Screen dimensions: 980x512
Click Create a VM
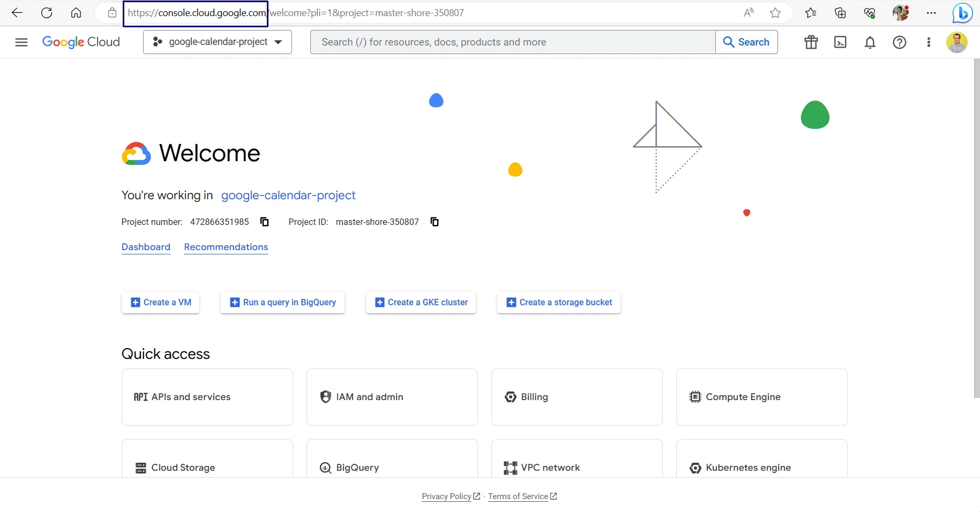click(x=161, y=303)
